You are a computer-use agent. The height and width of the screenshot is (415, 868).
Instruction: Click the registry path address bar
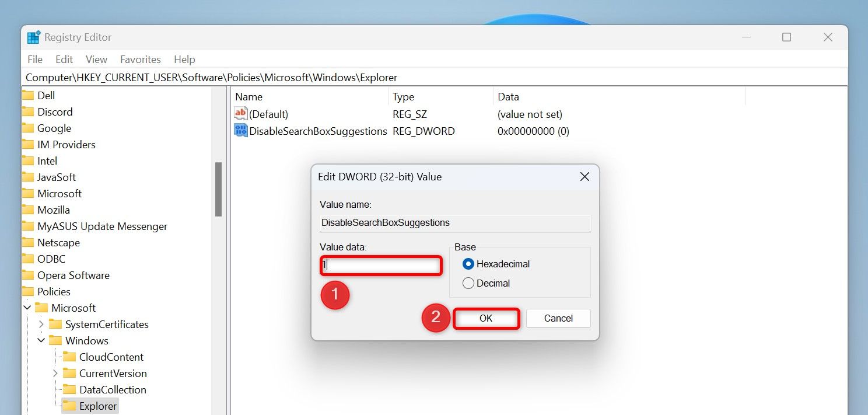pos(435,77)
